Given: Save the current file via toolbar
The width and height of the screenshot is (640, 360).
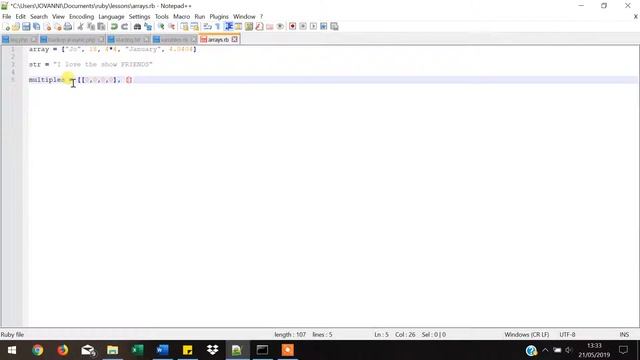Looking at the screenshot, I should (x=26, y=27).
